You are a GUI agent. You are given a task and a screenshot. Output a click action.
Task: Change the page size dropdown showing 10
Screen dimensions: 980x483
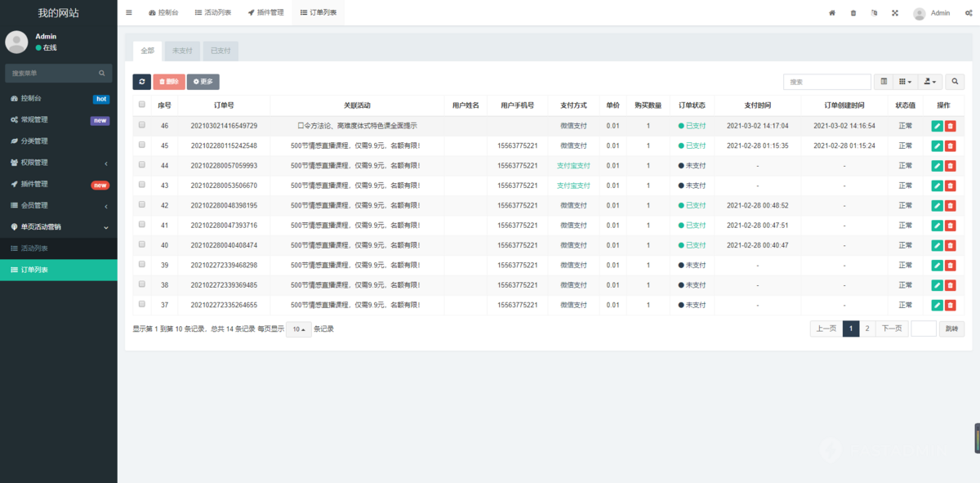coord(299,329)
